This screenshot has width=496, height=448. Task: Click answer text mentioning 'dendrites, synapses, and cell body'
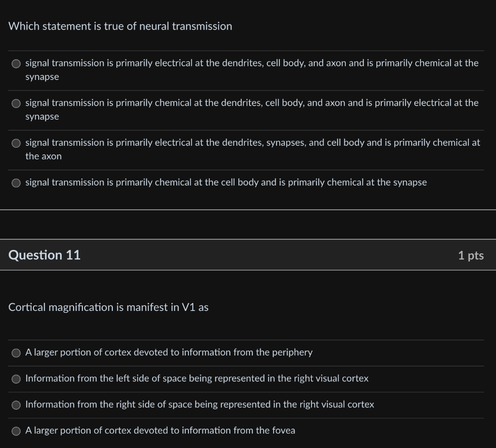click(x=253, y=149)
